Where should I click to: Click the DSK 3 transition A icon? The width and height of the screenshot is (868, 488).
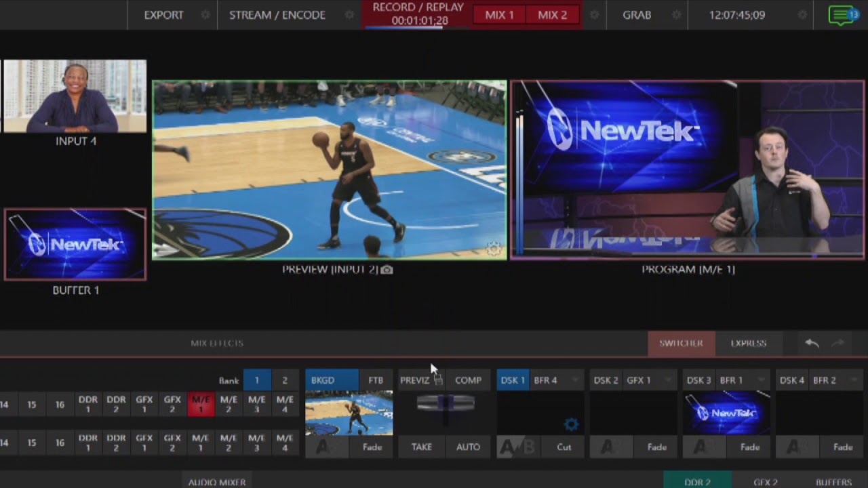click(704, 447)
